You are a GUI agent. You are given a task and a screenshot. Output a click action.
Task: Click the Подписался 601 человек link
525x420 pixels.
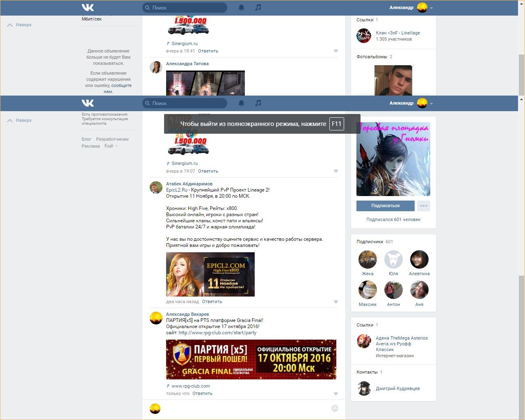393,219
